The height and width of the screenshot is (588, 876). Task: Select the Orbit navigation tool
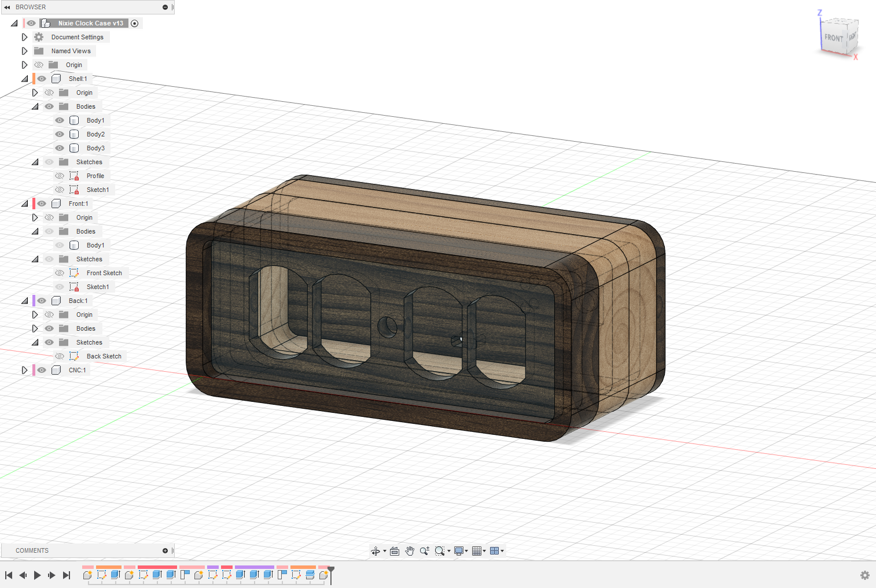tap(376, 551)
